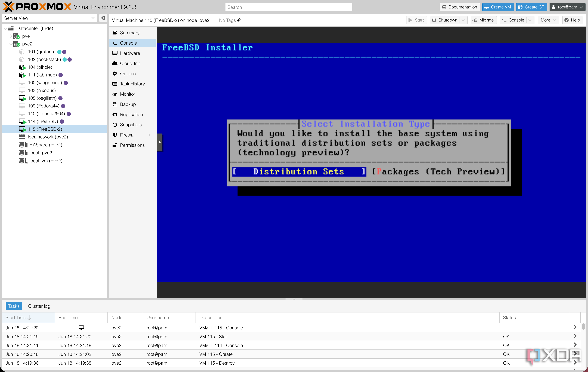Open the More dropdown menu
588x372 pixels.
tap(548, 20)
